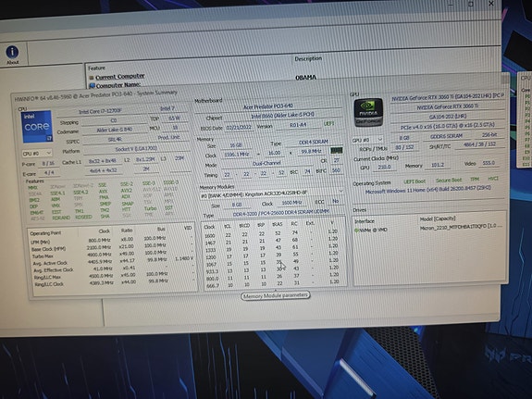Click the green memory module chip icon
This screenshot has height=399, width=532.
point(336,150)
